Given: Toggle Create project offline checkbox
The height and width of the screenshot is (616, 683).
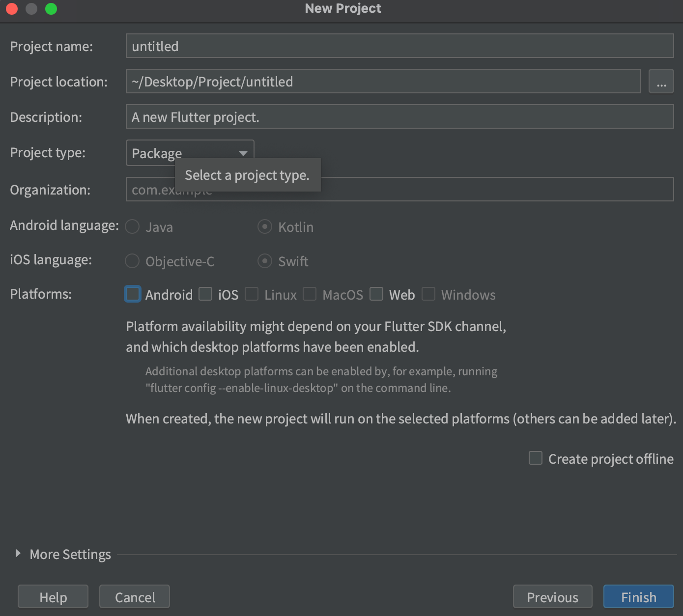Looking at the screenshot, I should click(536, 458).
